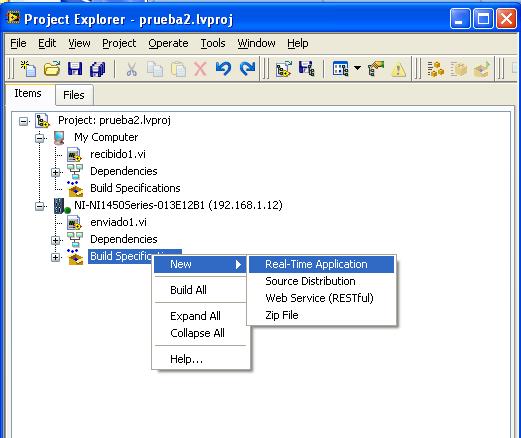The image size is (521, 438).
Task: Open the File menu
Action: point(18,43)
